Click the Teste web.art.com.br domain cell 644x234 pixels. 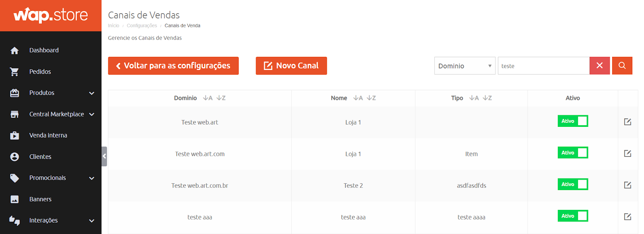click(200, 185)
